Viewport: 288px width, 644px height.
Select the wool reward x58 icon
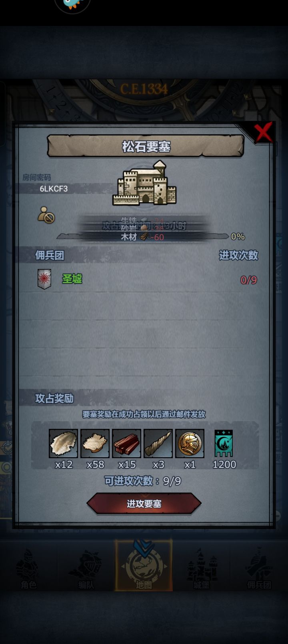[95, 443]
